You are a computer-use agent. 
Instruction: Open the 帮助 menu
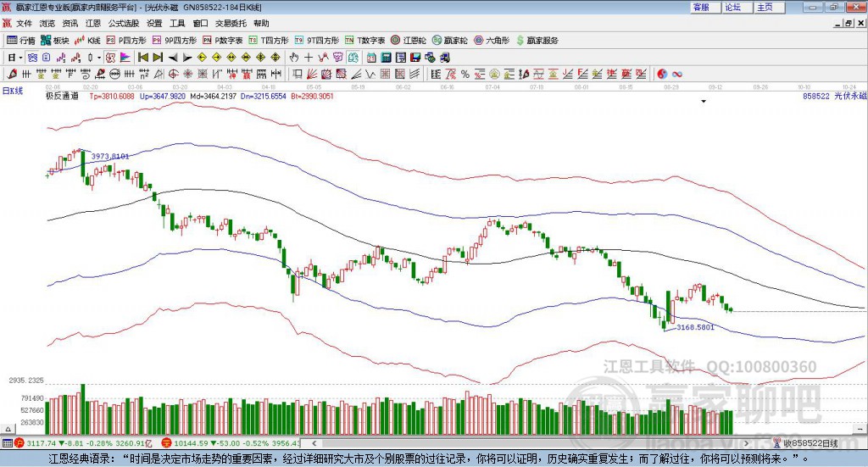pyautogui.click(x=261, y=23)
